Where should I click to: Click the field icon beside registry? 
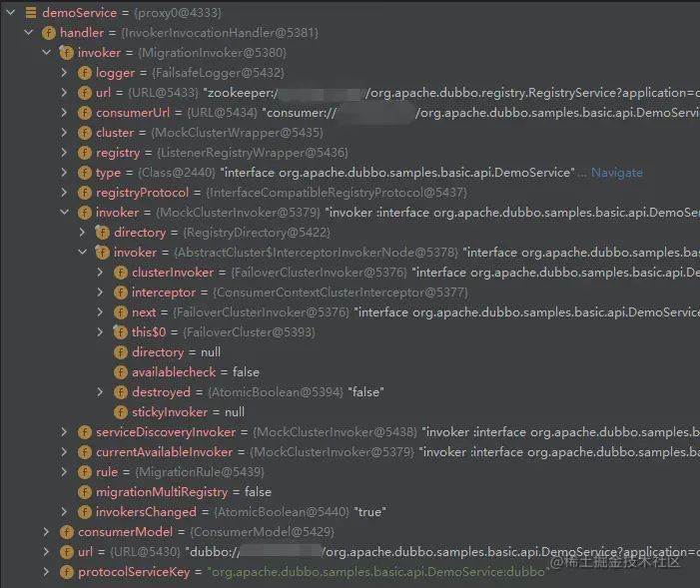pos(84,153)
